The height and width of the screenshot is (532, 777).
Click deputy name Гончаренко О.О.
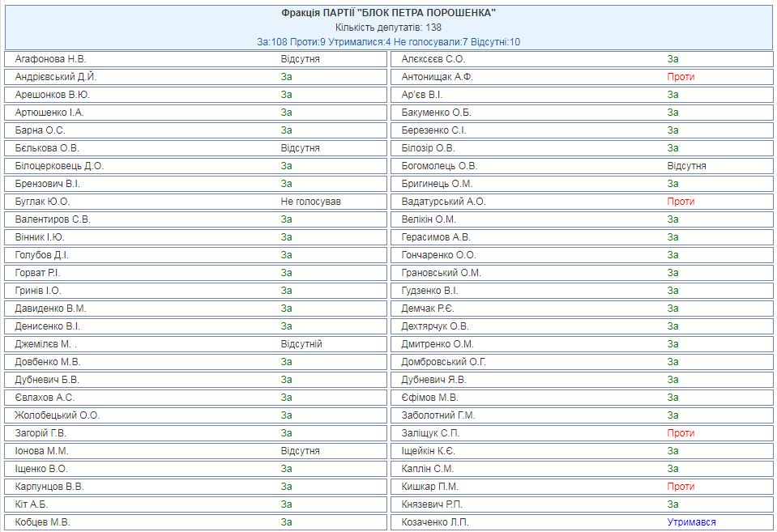[438, 255]
